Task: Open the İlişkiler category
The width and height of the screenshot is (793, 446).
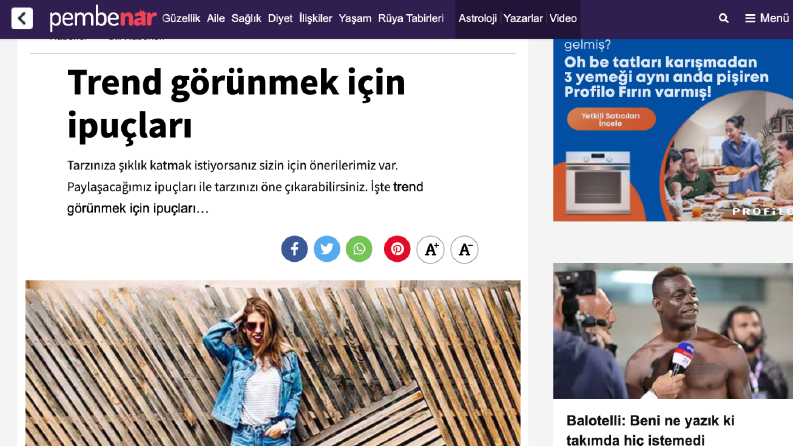Action: pyautogui.click(x=316, y=18)
